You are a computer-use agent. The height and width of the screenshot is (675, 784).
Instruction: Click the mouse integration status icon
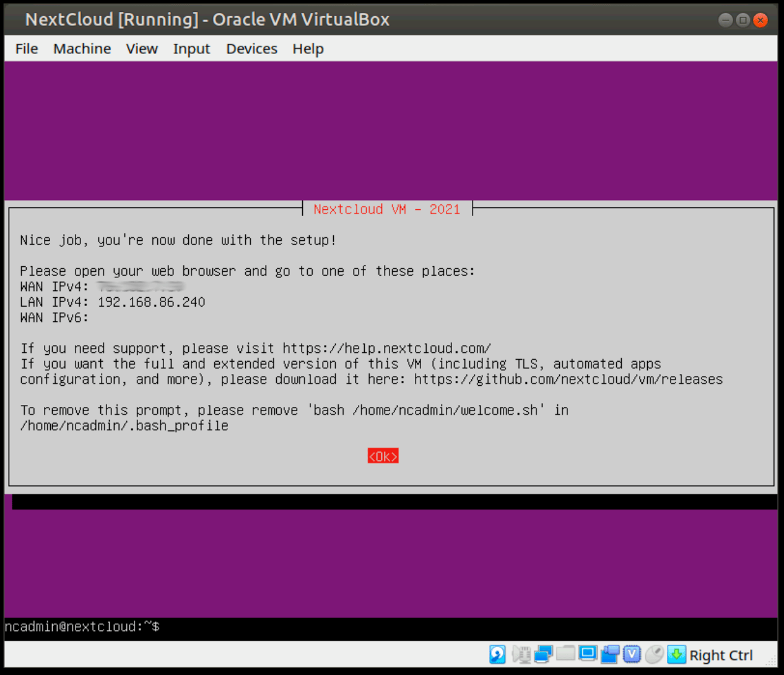coord(654,655)
